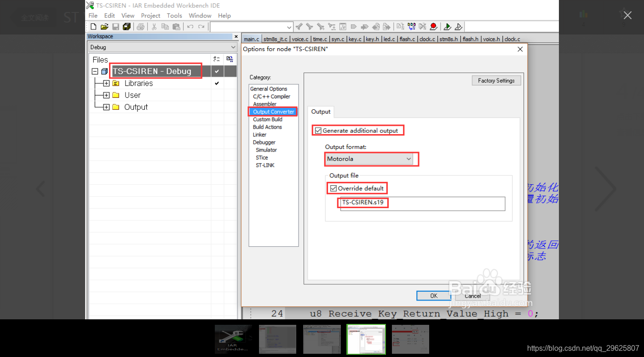The width and height of the screenshot is (644, 357).
Task: Close the image viewer overlay
Action: click(x=627, y=15)
